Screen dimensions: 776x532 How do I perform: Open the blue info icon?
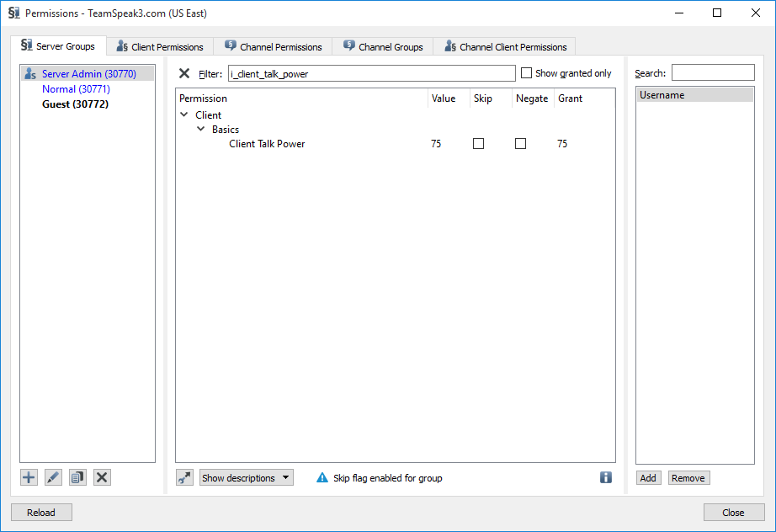[x=606, y=477]
